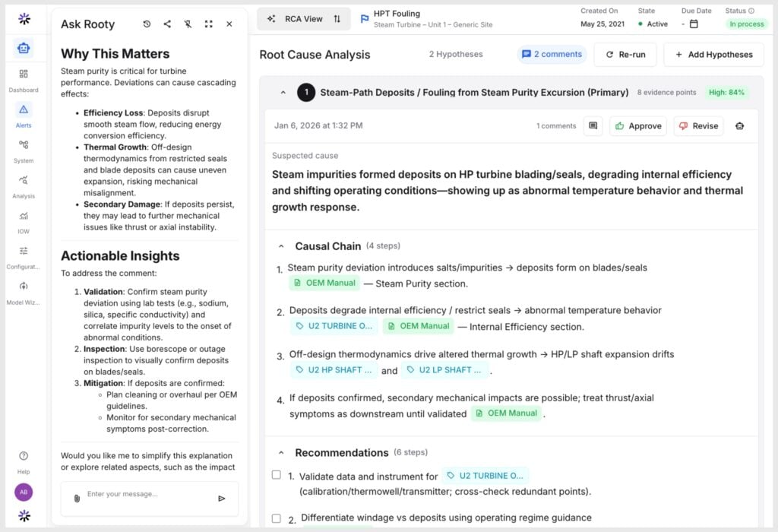The width and height of the screenshot is (778, 532).
Task: Attach a file with the paperclip icon
Action: [x=77, y=498]
